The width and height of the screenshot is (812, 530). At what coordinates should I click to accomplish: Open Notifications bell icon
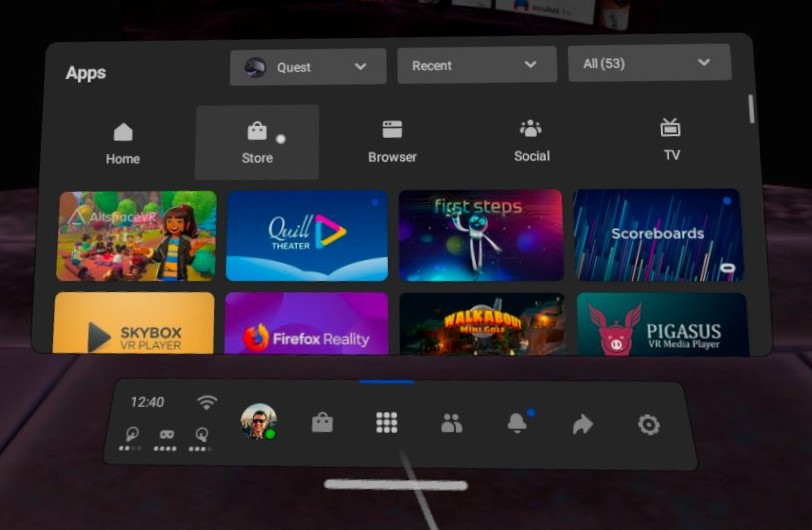[x=517, y=423]
